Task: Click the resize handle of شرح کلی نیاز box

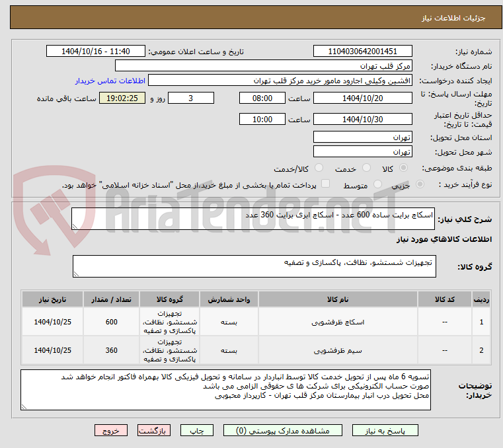Action: 75,227
